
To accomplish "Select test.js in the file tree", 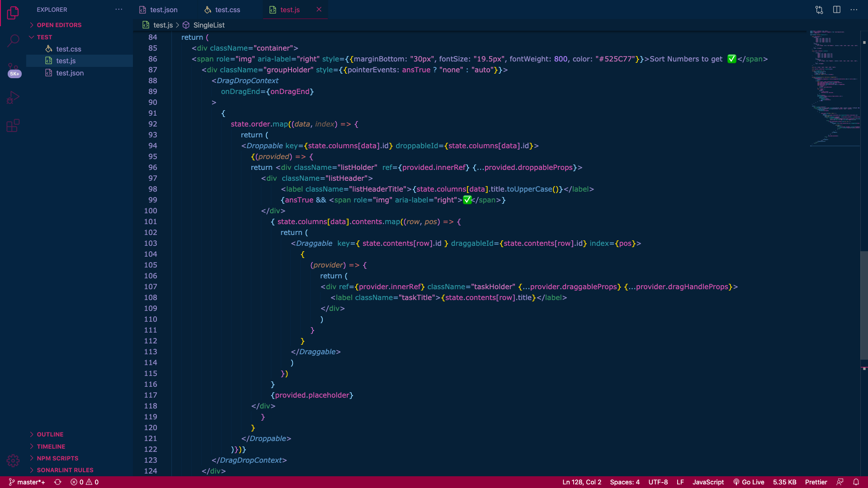I will pos(66,61).
